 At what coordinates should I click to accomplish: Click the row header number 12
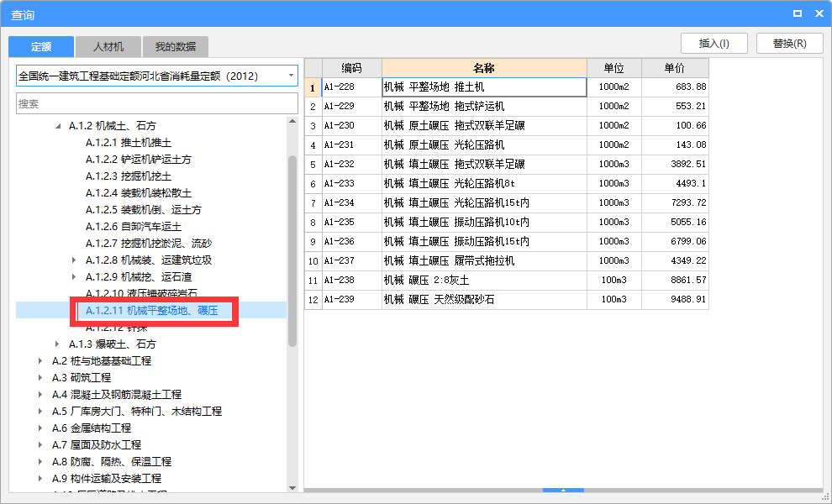click(x=313, y=300)
